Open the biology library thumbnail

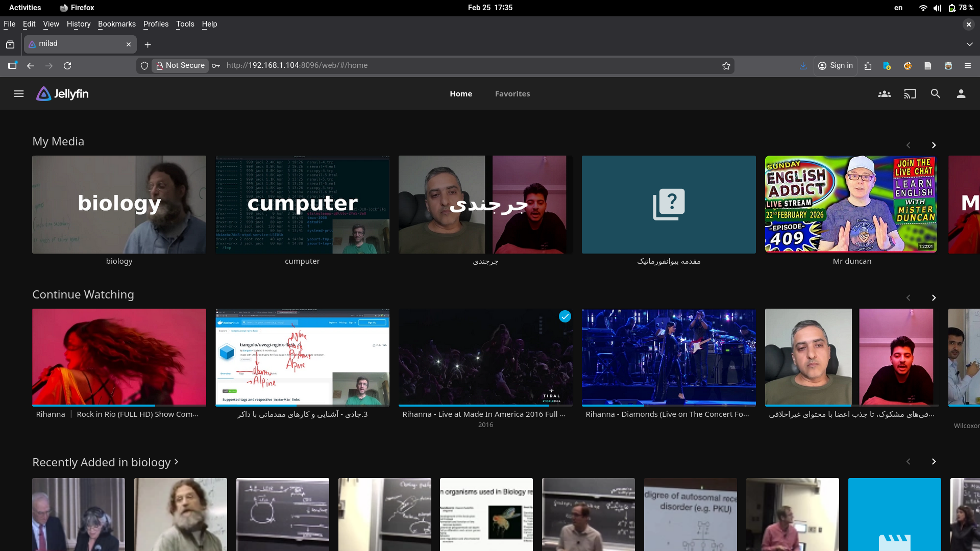119,205
